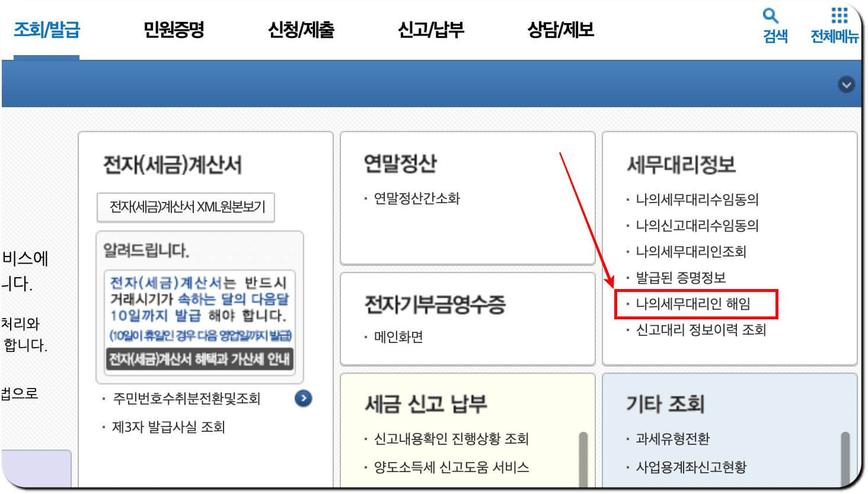Click the 세무대리정보 section heading
Image resolution: width=868 pixels, height=494 pixels.
click(x=681, y=164)
